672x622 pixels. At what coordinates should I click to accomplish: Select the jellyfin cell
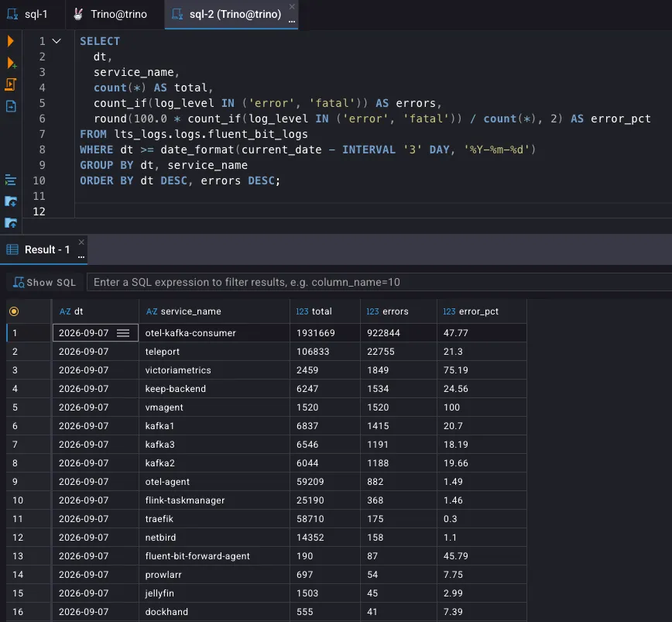coord(214,593)
